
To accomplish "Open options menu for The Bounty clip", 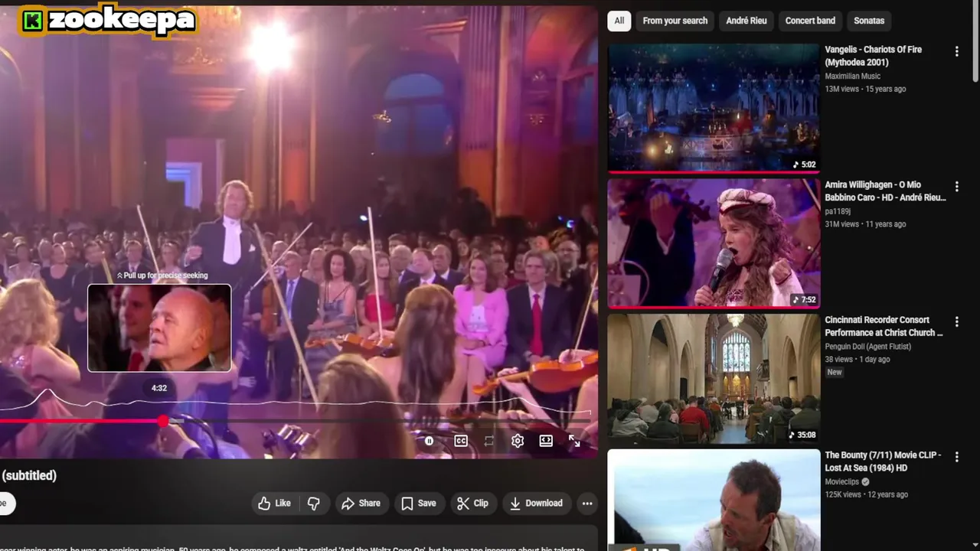I will 956,457.
